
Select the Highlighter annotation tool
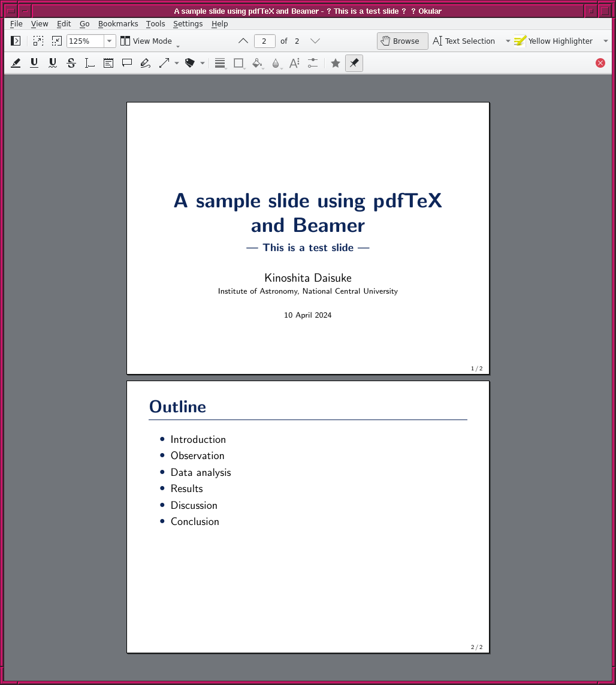(x=16, y=63)
